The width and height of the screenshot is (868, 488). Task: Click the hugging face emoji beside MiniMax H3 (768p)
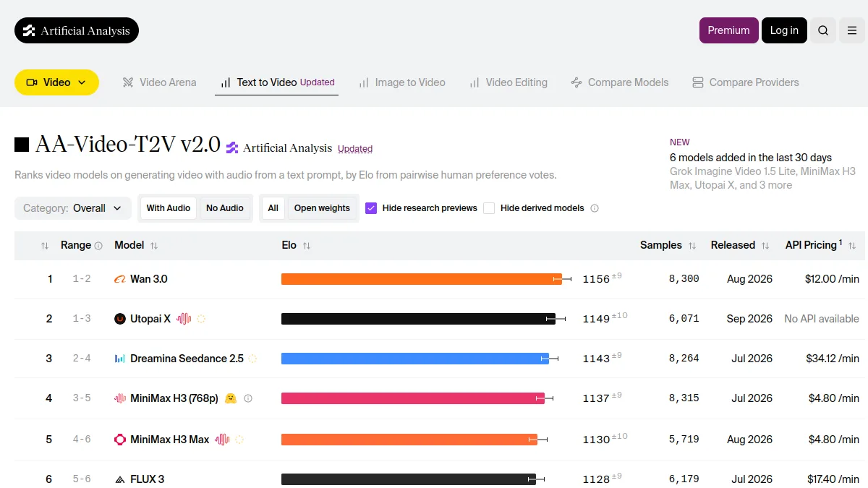[231, 398]
